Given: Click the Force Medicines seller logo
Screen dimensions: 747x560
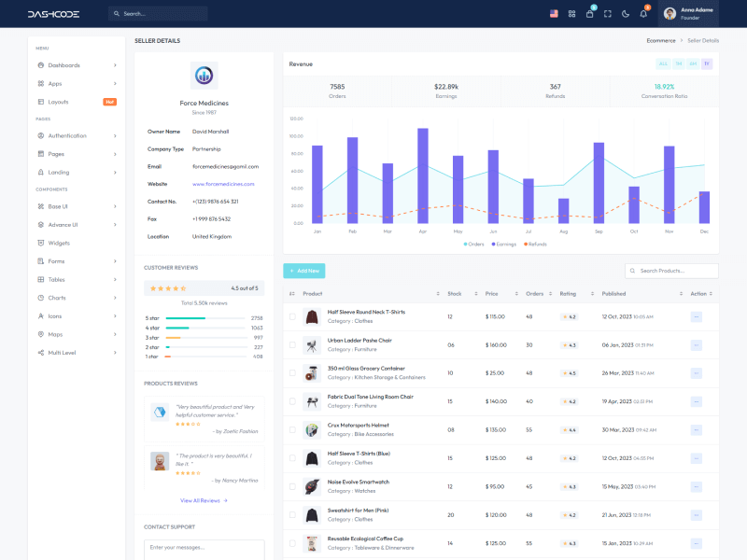Looking at the screenshot, I should click(x=204, y=76).
